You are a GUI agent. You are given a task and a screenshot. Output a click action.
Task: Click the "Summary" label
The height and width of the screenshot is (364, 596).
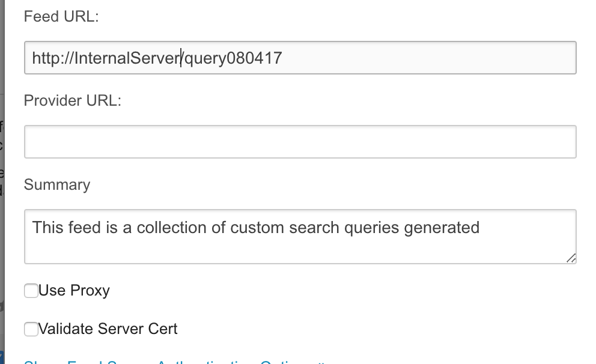click(x=57, y=185)
